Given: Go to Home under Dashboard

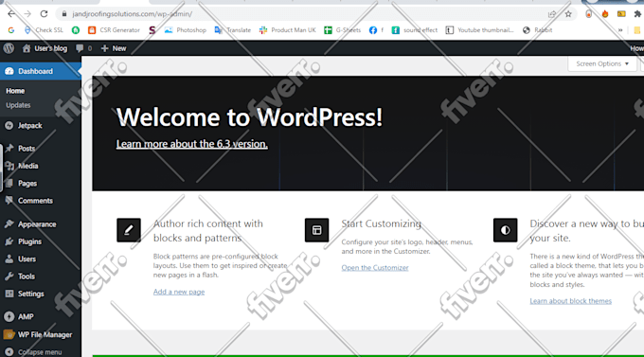Looking at the screenshot, I should pyautogui.click(x=15, y=91).
